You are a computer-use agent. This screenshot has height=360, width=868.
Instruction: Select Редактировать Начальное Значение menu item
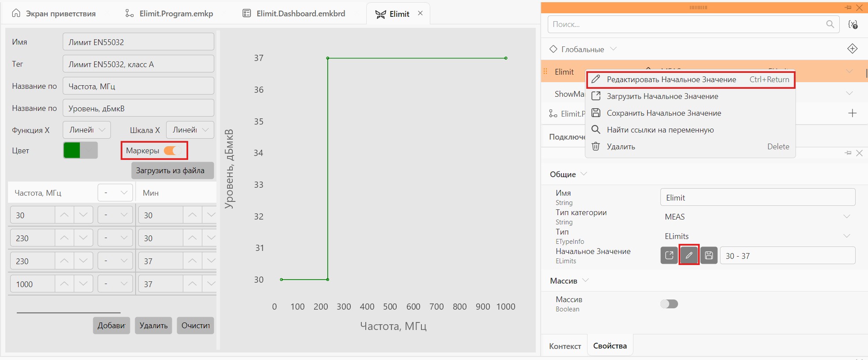pyautogui.click(x=690, y=80)
